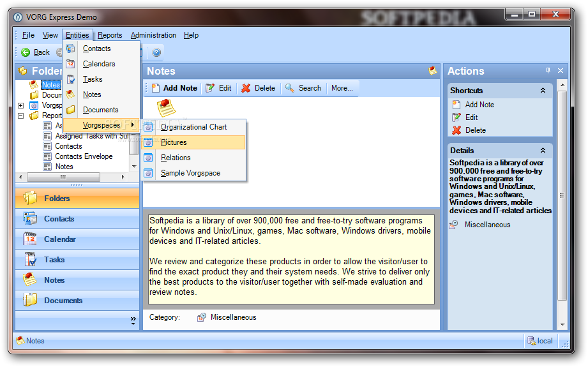Select the Notes folder in tree
The width and height of the screenshot is (588, 367).
[50, 85]
